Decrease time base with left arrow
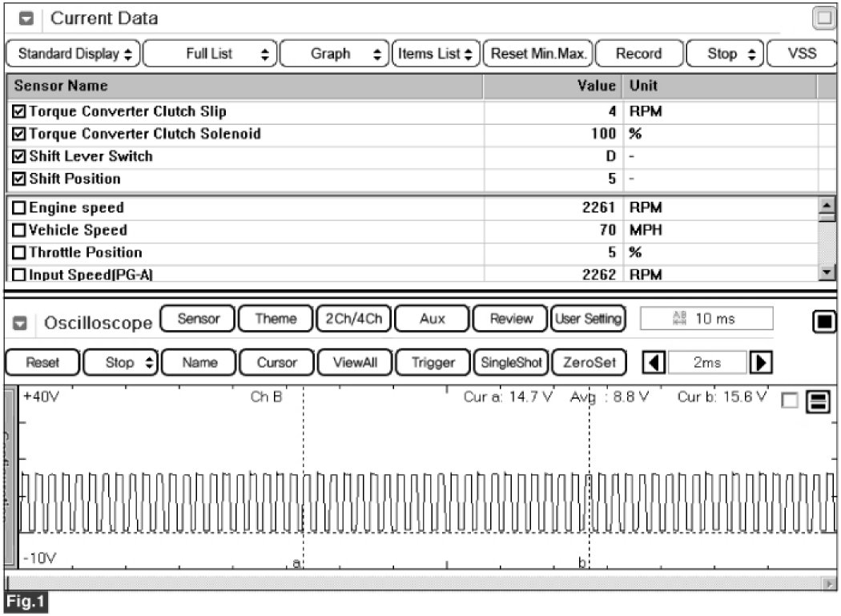 coord(654,362)
